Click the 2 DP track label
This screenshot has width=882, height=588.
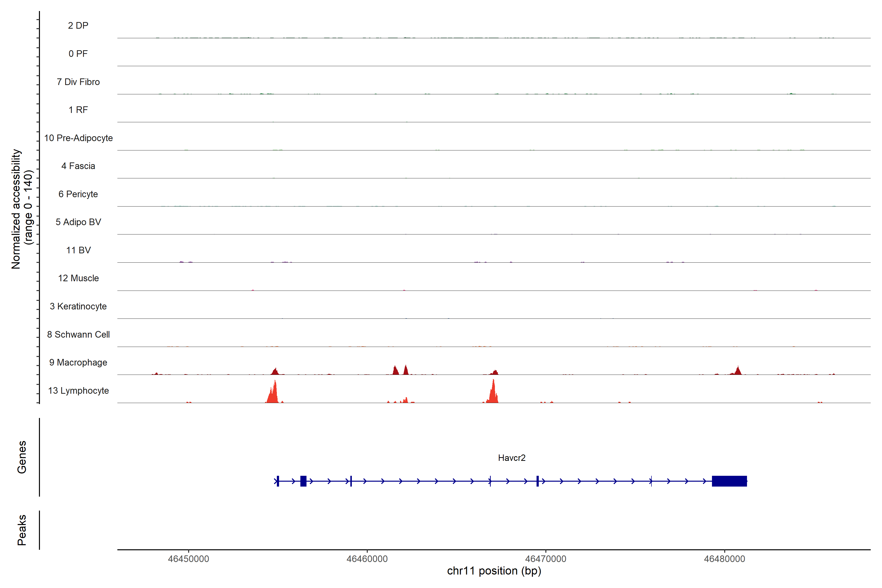78,25
